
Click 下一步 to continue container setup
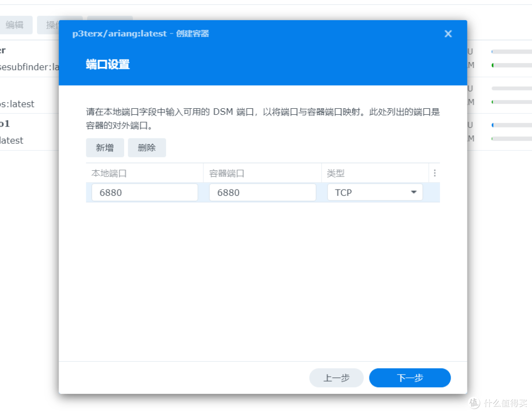tap(410, 378)
